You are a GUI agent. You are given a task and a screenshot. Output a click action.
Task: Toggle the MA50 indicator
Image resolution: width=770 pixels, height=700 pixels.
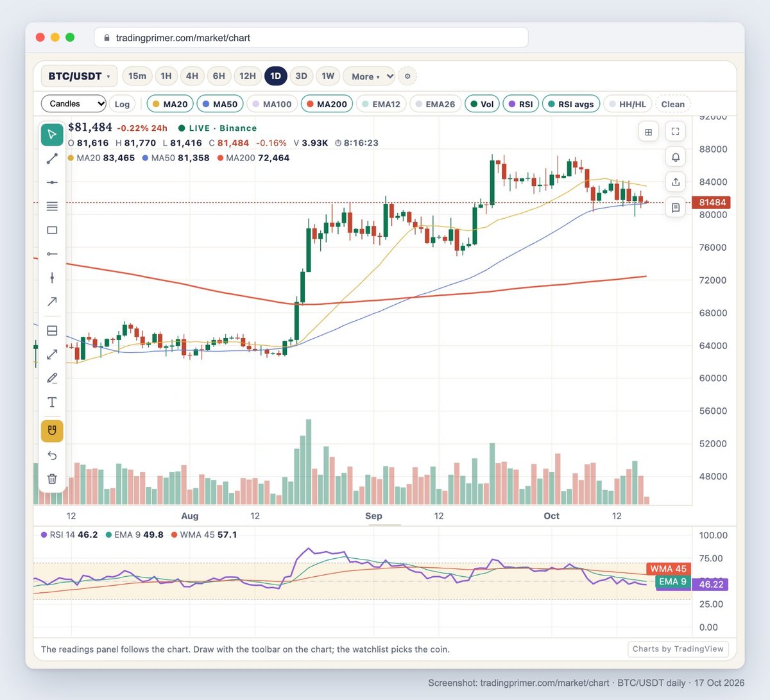click(220, 104)
